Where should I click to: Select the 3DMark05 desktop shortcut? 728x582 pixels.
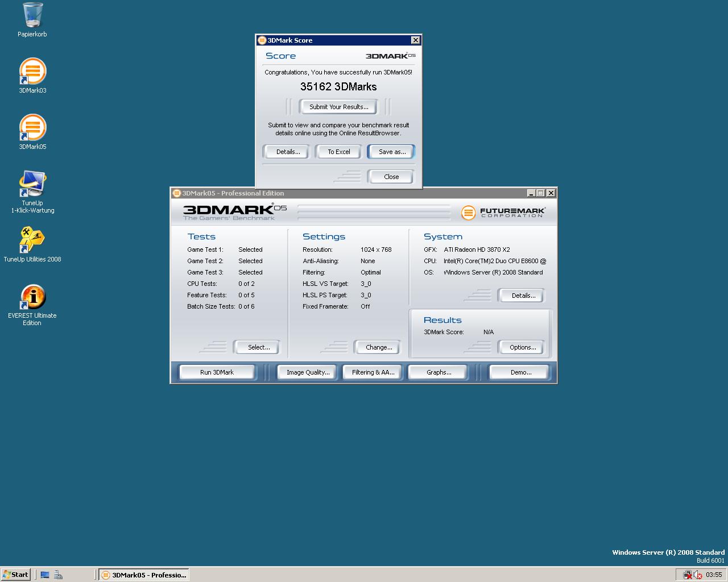pyautogui.click(x=32, y=132)
